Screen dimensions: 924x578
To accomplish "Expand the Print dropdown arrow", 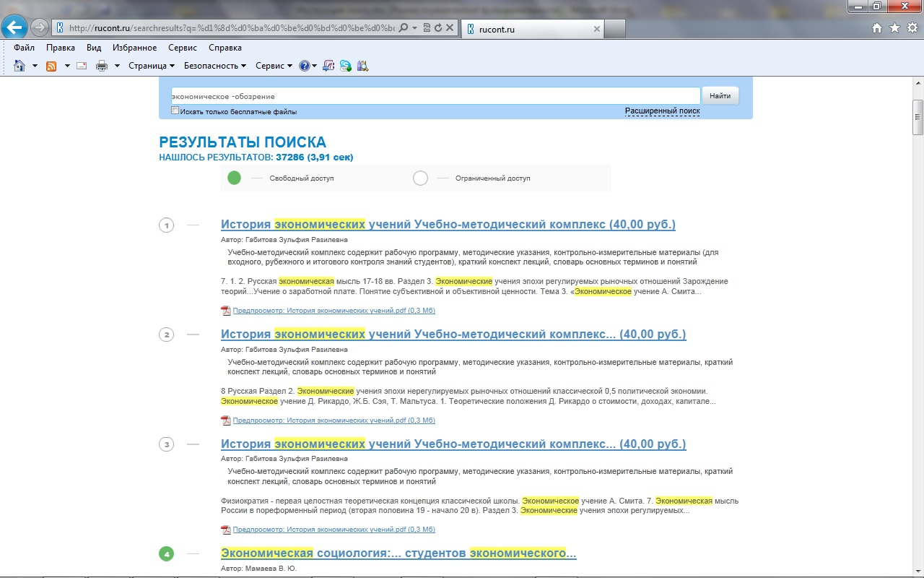I will coord(117,66).
